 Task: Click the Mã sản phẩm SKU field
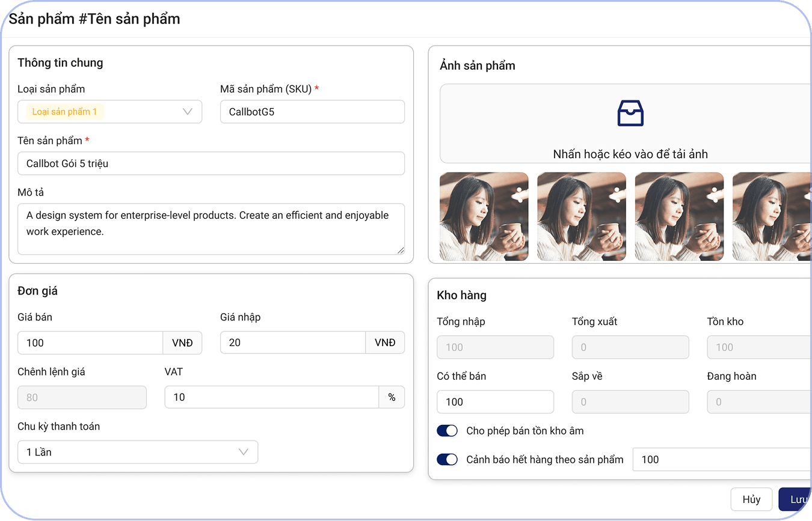[x=312, y=112]
